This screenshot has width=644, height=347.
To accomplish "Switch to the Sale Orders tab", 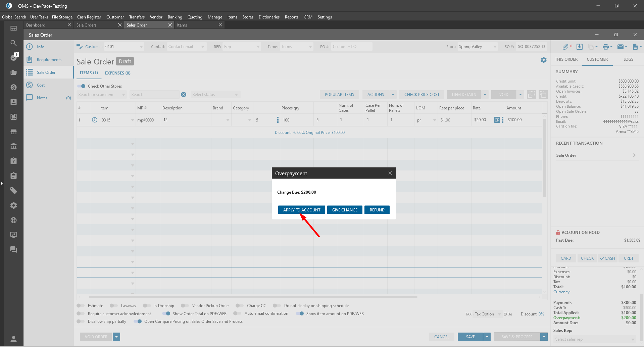I will (86, 25).
